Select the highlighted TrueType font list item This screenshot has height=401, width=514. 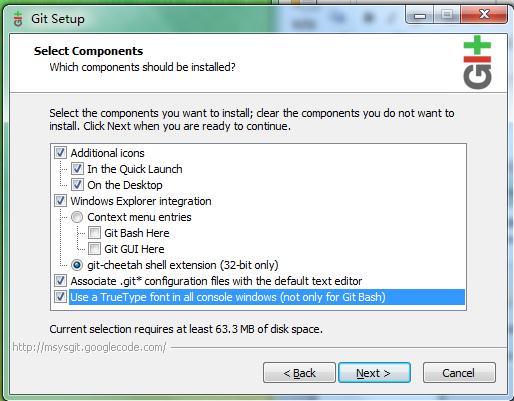click(x=267, y=297)
